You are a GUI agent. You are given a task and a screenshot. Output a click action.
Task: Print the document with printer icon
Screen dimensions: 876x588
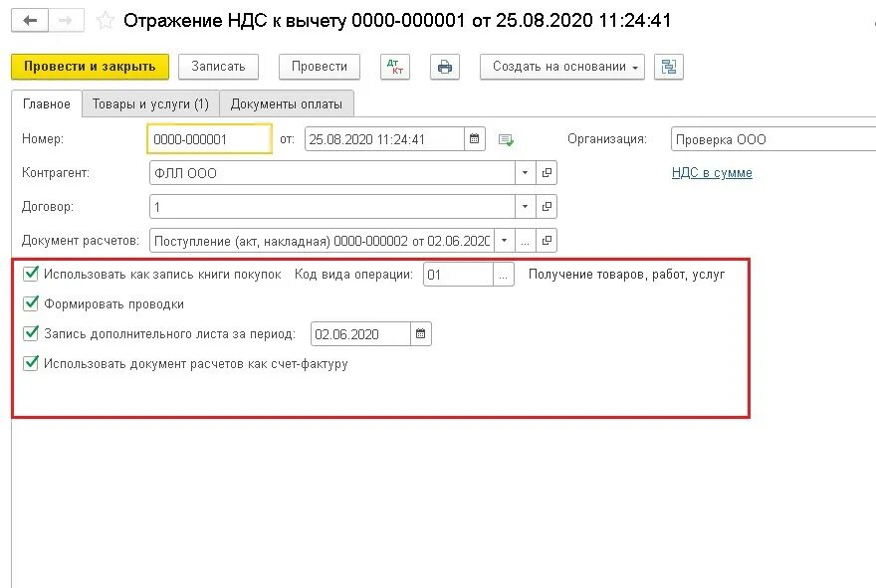coord(445,67)
